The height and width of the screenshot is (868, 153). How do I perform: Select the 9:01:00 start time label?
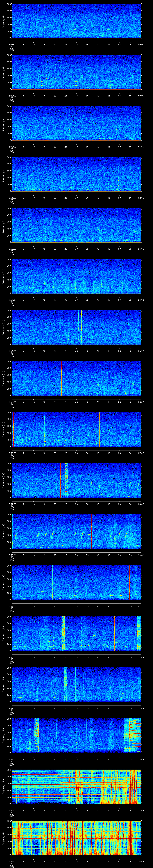click(x=12, y=708)
